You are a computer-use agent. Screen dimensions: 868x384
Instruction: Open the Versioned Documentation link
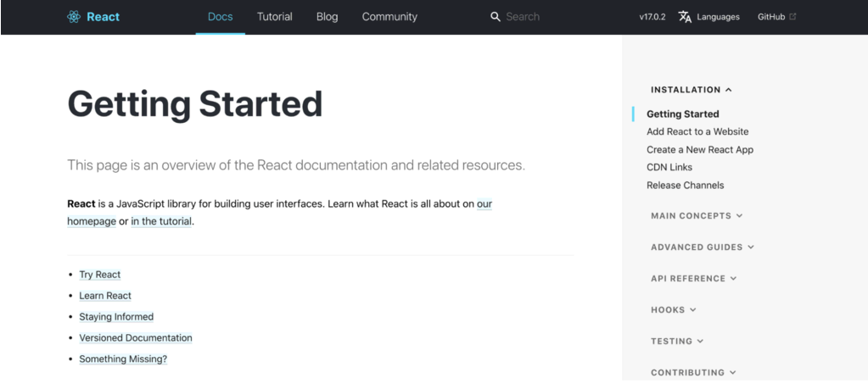point(136,338)
